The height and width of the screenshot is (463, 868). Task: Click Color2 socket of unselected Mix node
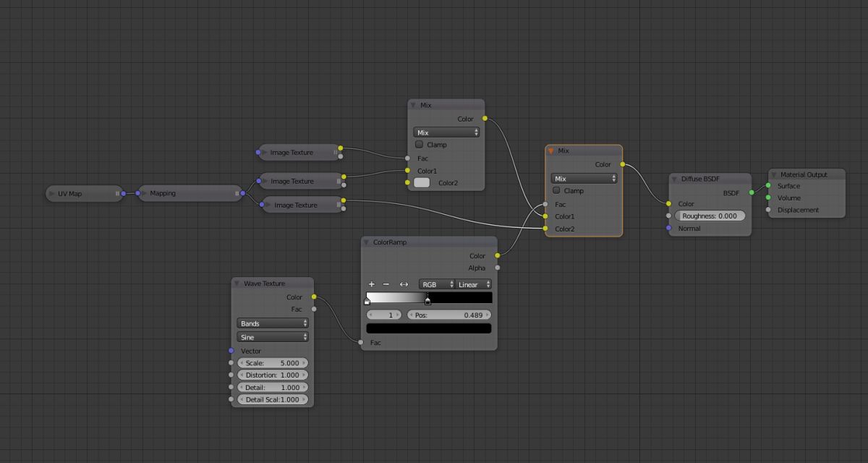pos(408,183)
